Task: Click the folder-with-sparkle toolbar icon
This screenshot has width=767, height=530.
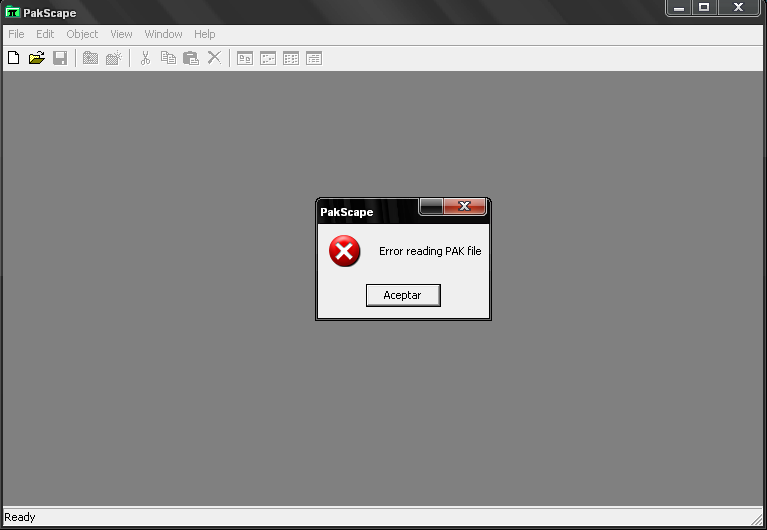Action: (x=113, y=58)
